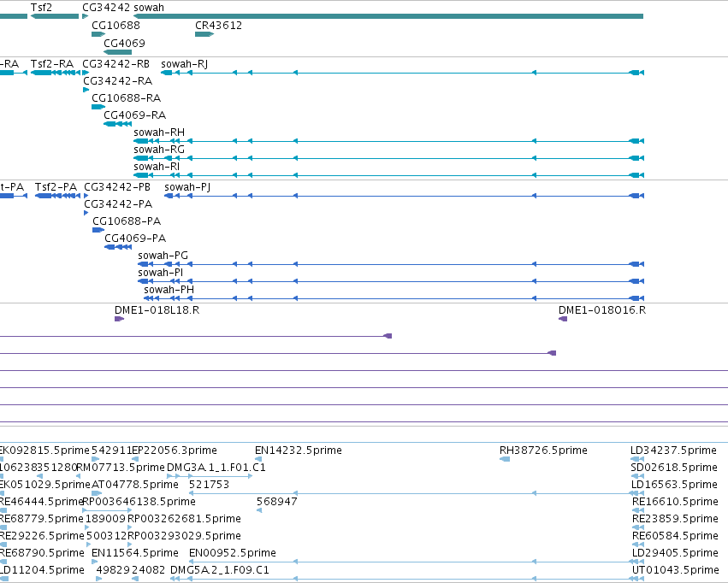The image size is (728, 583).
Task: Click EST RP003293029.5prime
Action: (184, 536)
